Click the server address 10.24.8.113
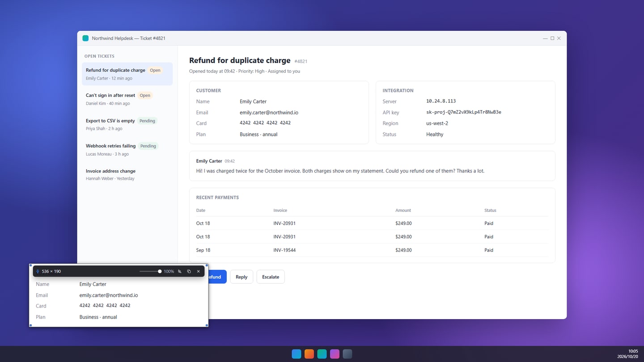The width and height of the screenshot is (644, 362). click(x=441, y=101)
